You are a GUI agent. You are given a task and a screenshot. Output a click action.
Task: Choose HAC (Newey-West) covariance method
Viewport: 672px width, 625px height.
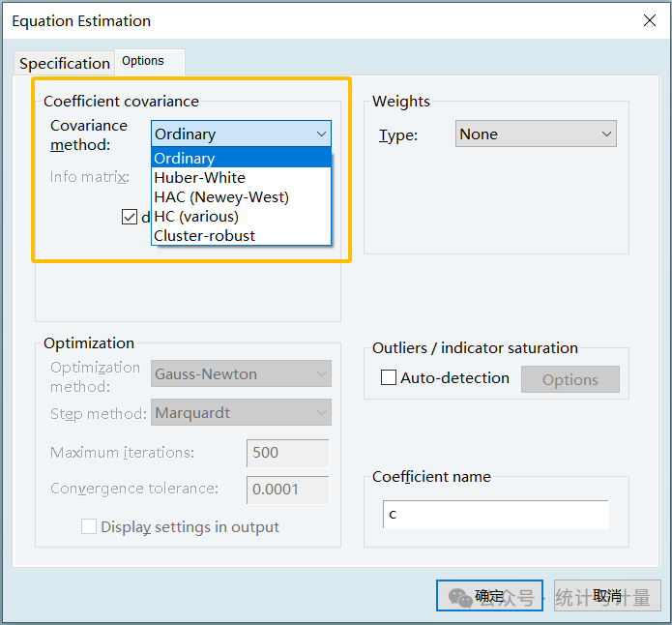(241, 197)
